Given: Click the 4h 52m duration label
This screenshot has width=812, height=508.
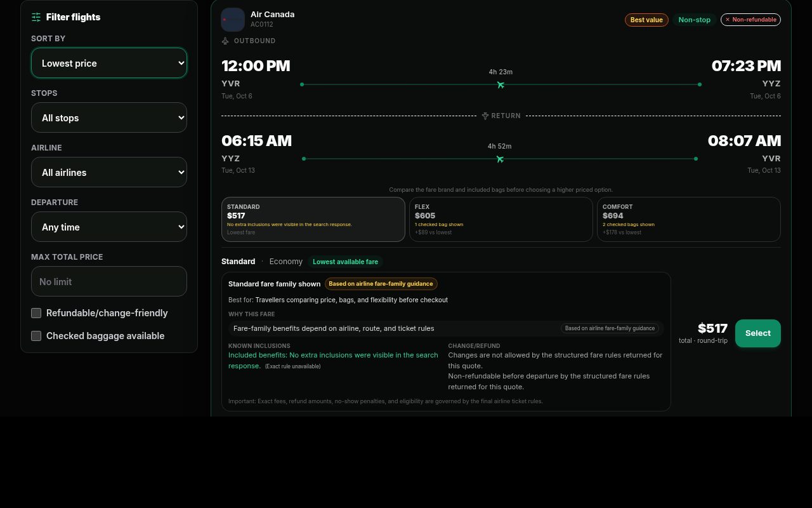Looking at the screenshot, I should click(x=500, y=146).
